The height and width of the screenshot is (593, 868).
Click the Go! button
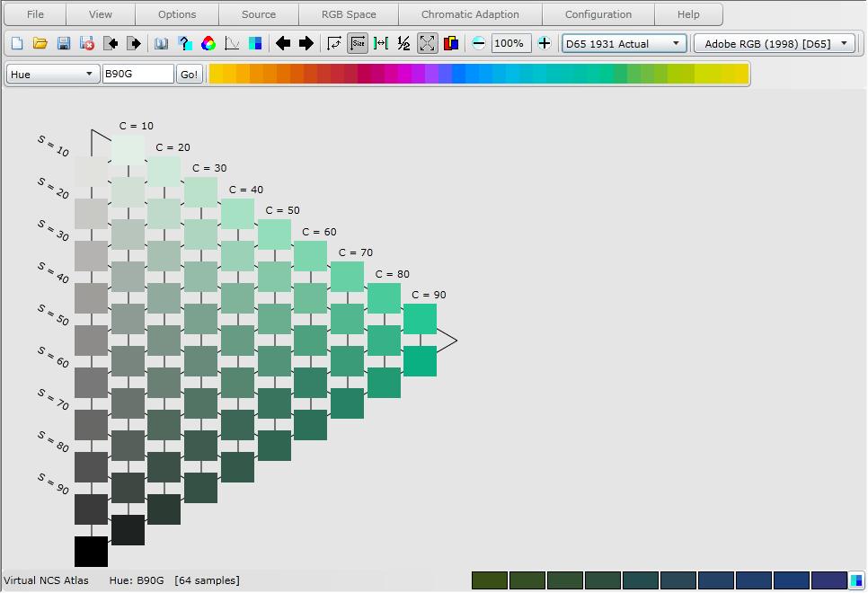point(190,75)
